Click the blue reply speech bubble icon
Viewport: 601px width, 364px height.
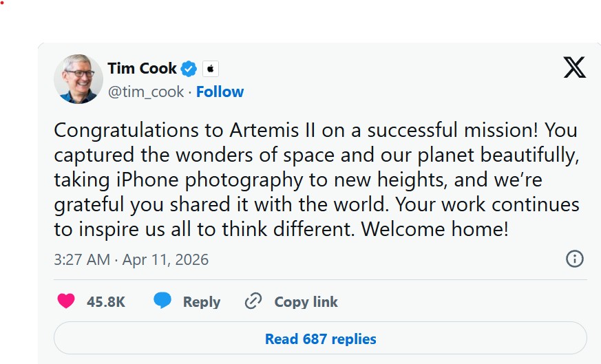pyautogui.click(x=162, y=301)
